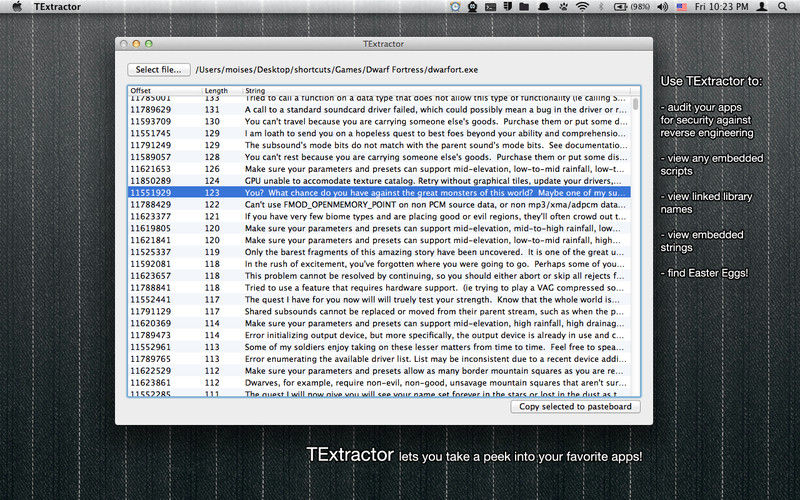Screen dimensions: 800x500
Task: Select row 'Error initializing output device'
Action: (x=379, y=335)
